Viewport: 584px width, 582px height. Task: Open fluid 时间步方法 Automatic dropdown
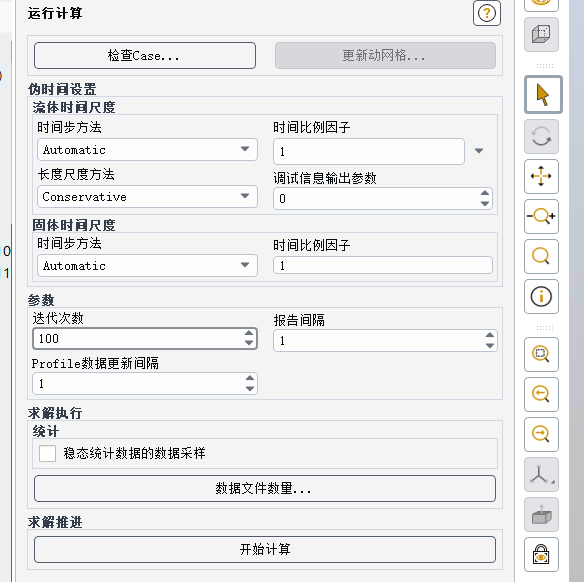(147, 150)
